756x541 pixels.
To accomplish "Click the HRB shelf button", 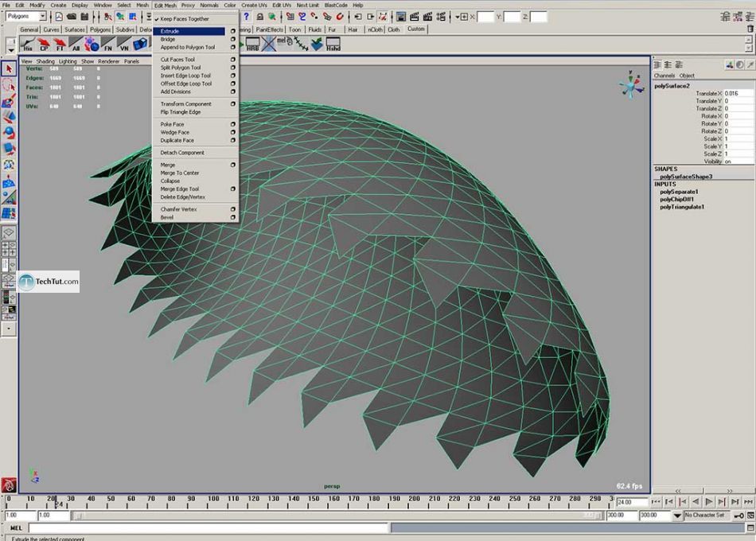I will click(252, 45).
